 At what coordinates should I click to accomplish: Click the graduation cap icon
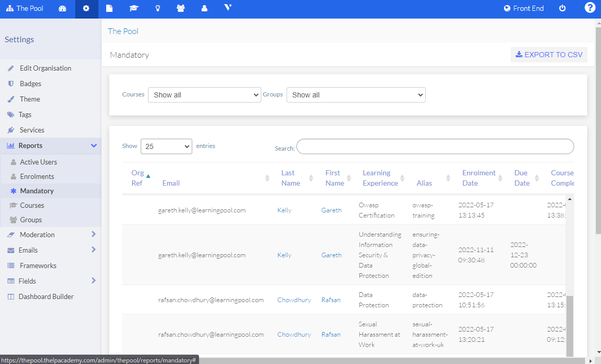coord(133,9)
